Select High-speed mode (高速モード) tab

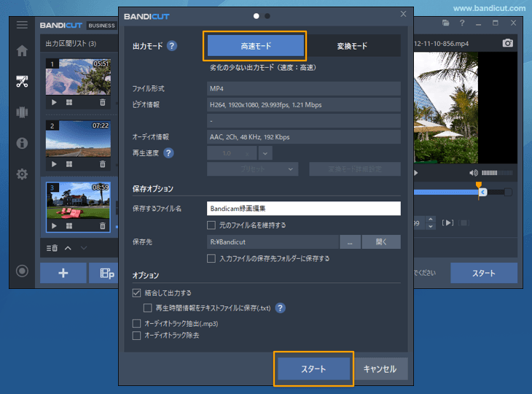[256, 46]
